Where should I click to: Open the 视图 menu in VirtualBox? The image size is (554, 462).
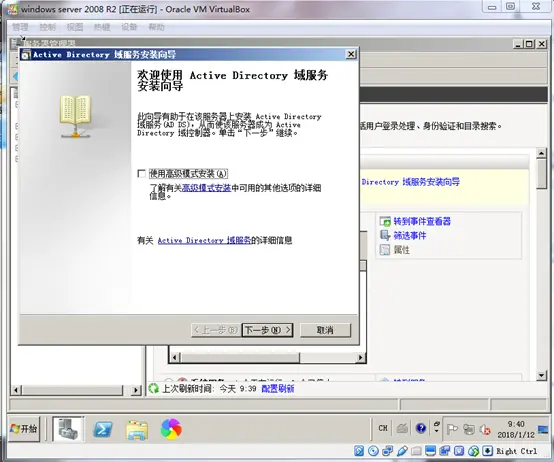click(x=75, y=27)
